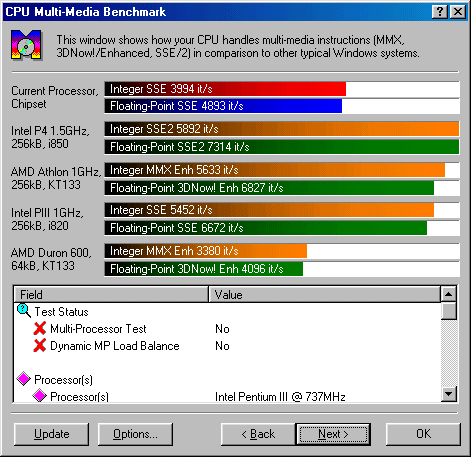Advance with the Next button

[333, 434]
